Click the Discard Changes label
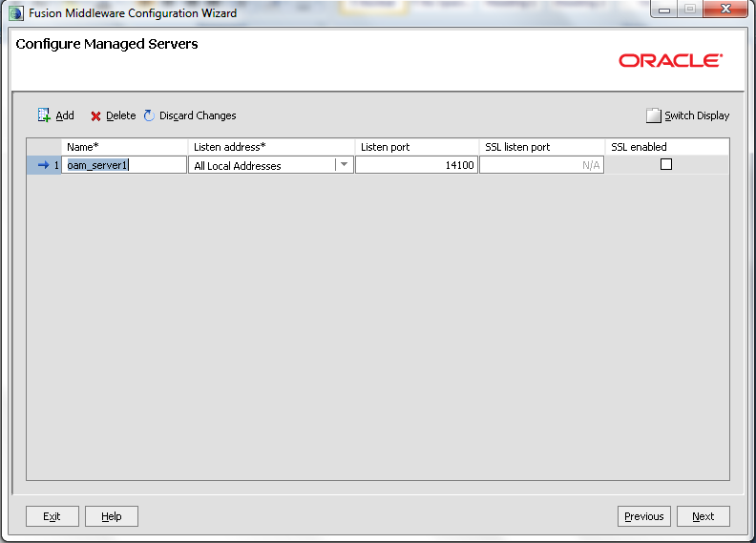Viewport: 756px width, 543px height. coord(198,115)
